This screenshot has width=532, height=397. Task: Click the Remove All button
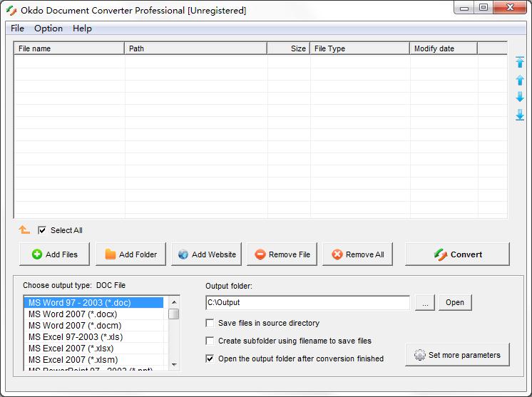tap(357, 254)
